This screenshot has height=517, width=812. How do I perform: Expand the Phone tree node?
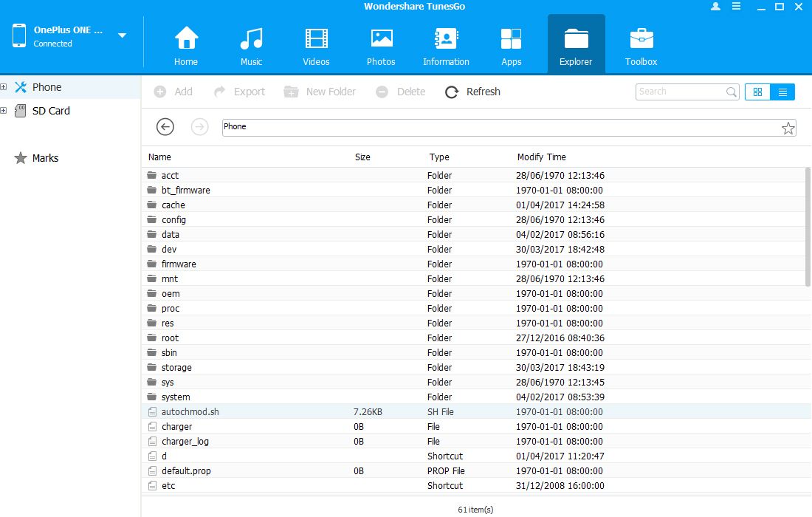[4, 87]
